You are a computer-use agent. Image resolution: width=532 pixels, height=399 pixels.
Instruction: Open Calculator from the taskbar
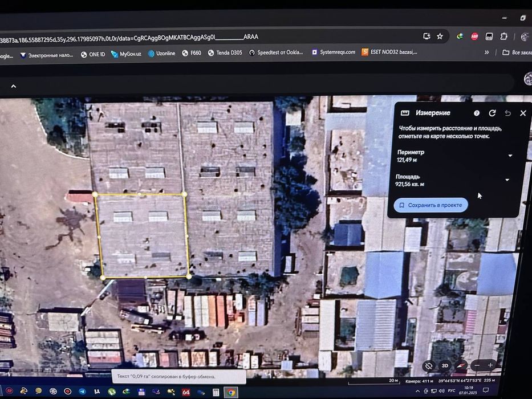tap(216, 393)
